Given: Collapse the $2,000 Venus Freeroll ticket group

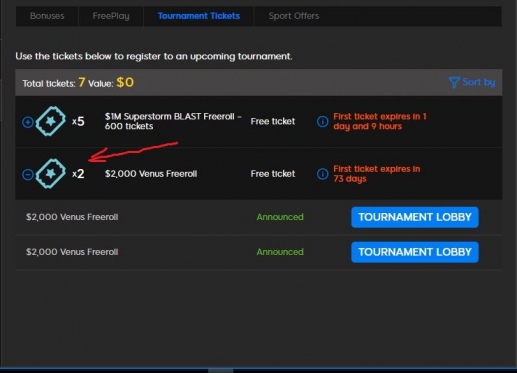Looking at the screenshot, I should [x=28, y=174].
